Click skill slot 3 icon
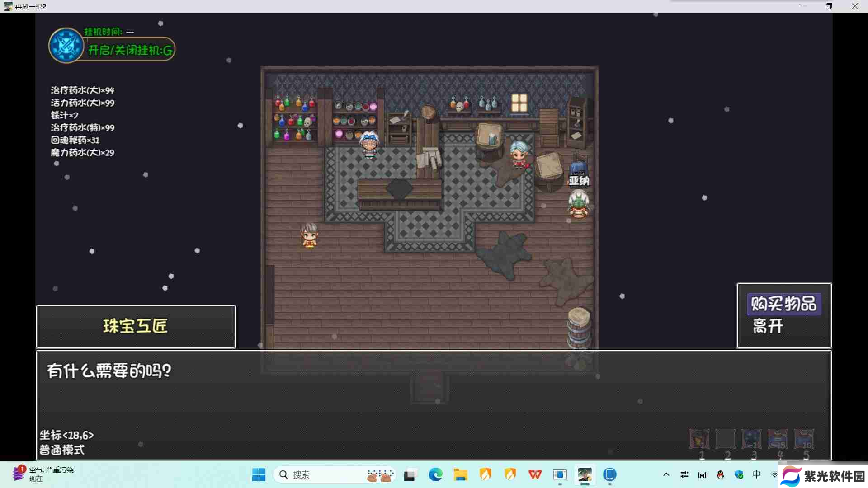 [751, 439]
